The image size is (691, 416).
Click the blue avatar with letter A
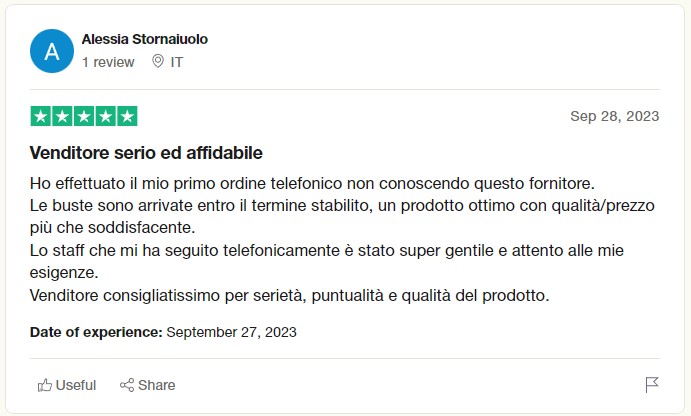[52, 51]
